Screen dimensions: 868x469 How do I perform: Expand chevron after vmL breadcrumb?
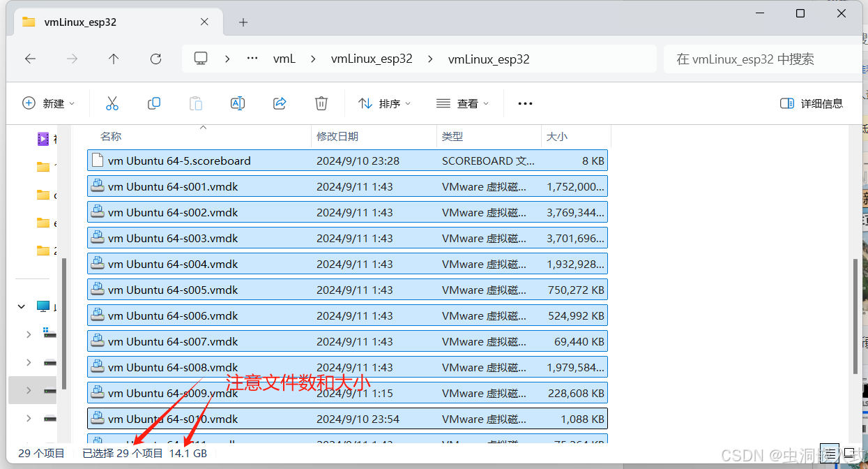click(313, 59)
